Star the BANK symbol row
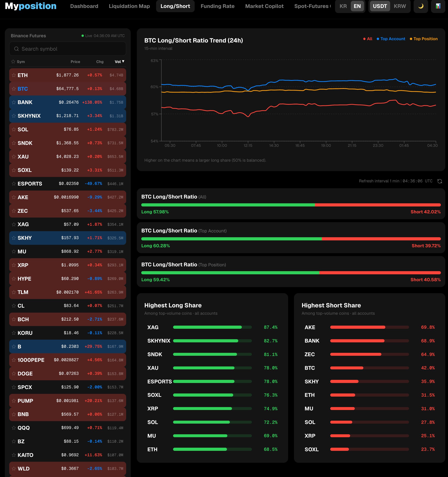448x477 pixels. coord(14,102)
